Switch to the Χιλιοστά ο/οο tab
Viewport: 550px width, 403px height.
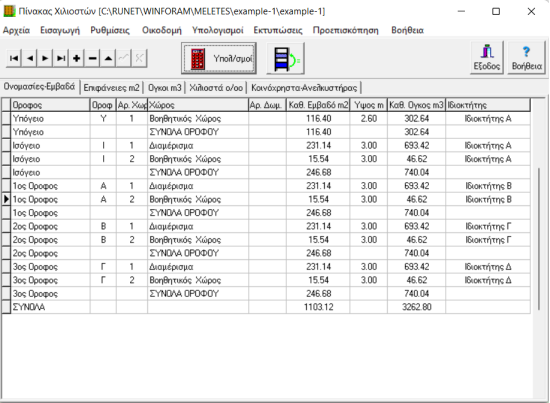[216, 88]
